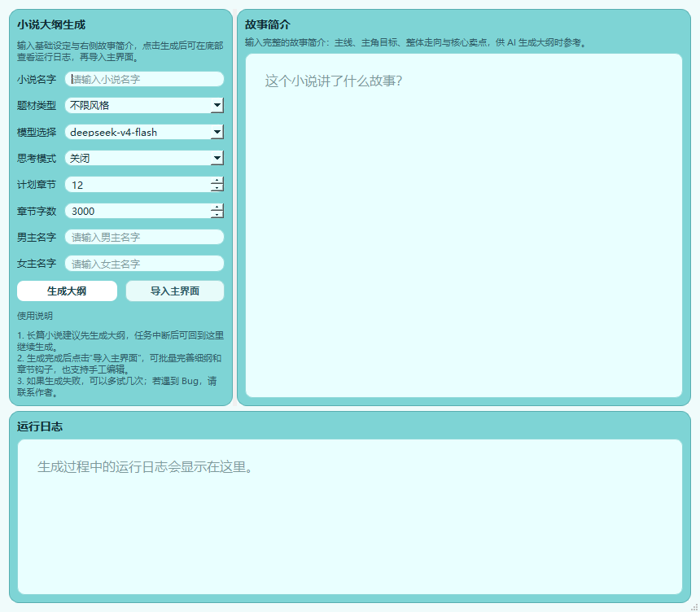The image size is (700, 612).
Task: Click the 故事简介 description line about 主线、主角目标
Action: point(416,43)
